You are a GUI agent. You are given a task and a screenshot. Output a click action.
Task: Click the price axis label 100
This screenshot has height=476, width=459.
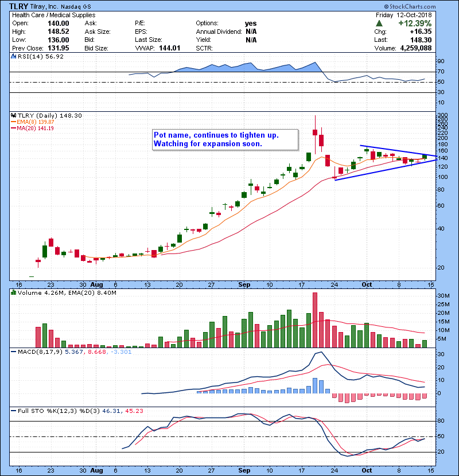[442, 177]
